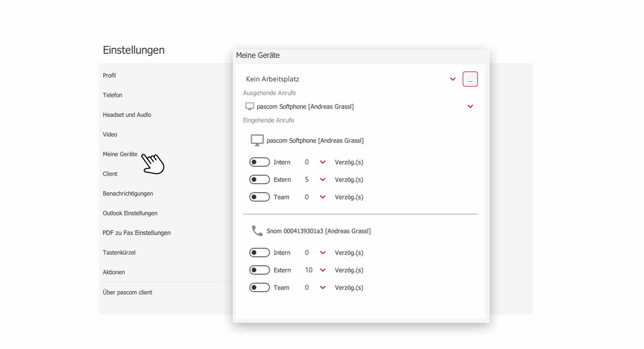This screenshot has height=349, width=644.
Task: Open the three-dots workplace options button
Action: 470,79
